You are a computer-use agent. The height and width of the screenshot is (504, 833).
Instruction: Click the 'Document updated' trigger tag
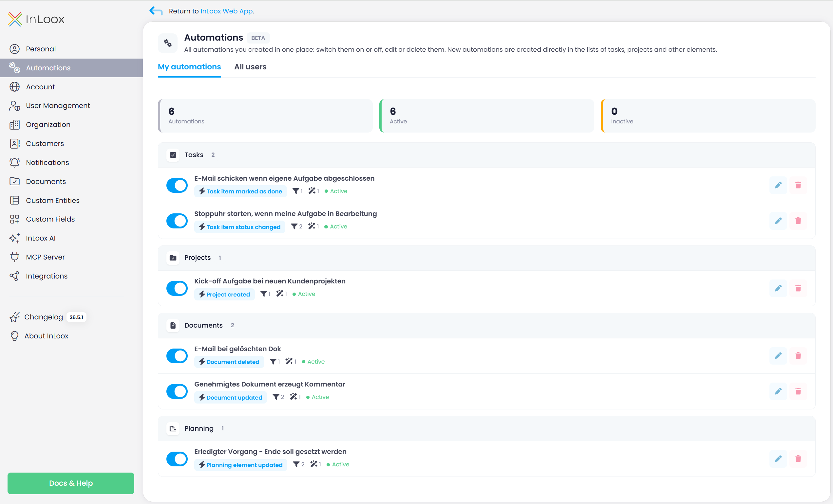tap(231, 397)
